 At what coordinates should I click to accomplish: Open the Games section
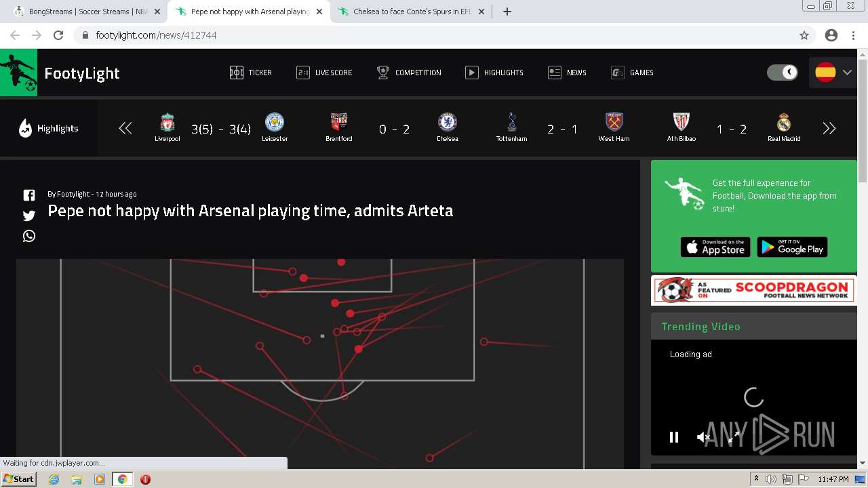(x=632, y=73)
